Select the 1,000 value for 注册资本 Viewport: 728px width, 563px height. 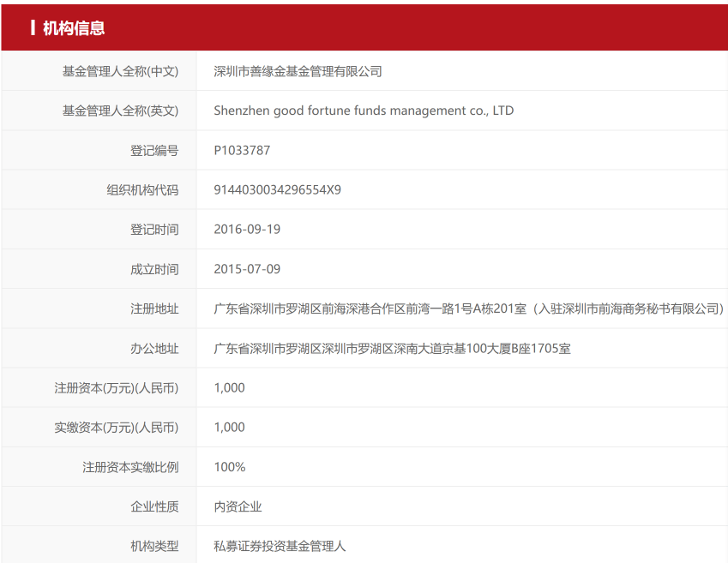click(229, 388)
